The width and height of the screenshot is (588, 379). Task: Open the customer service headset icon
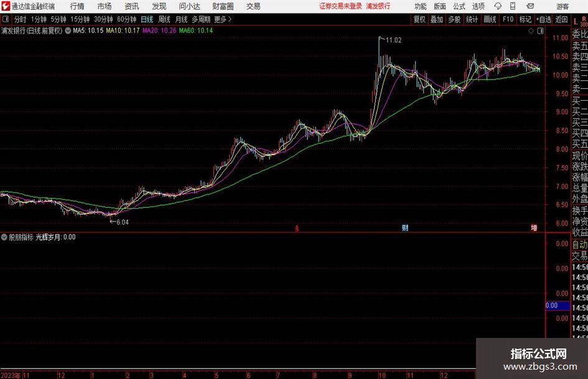(498, 6)
